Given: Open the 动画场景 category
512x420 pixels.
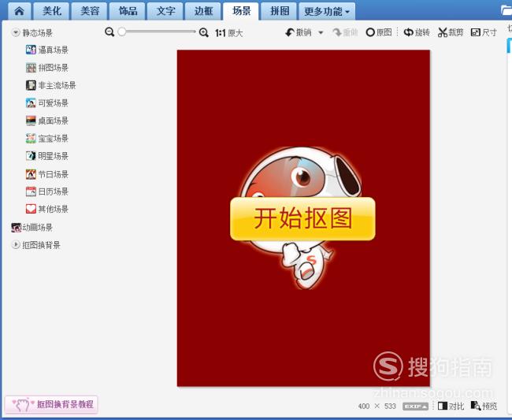Looking at the screenshot, I should pos(32,227).
